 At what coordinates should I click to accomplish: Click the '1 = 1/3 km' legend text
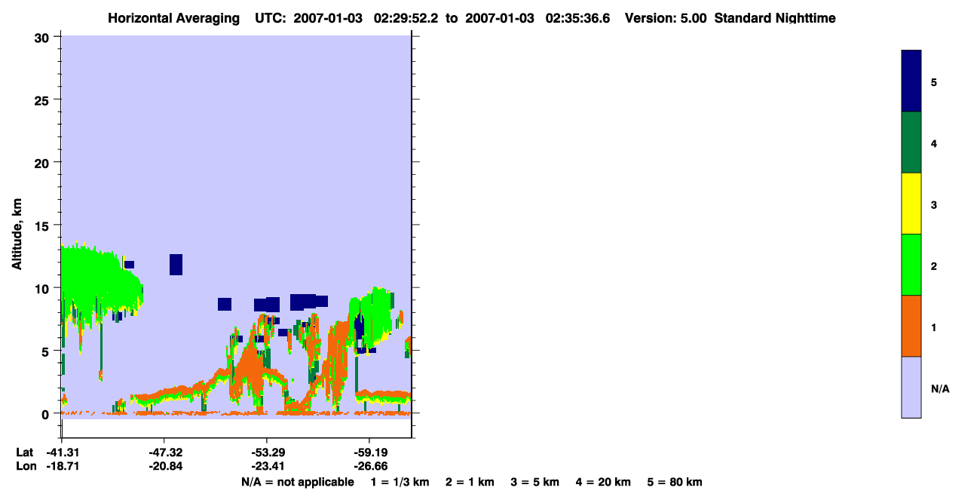[400, 482]
